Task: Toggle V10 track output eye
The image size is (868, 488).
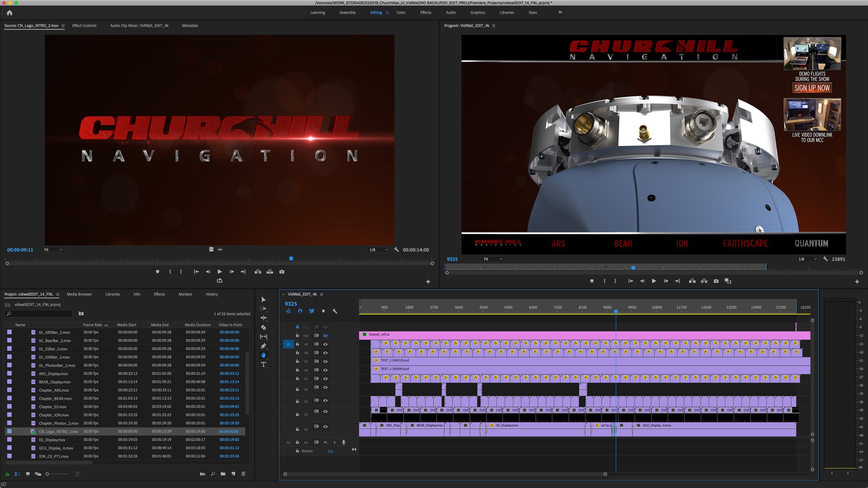Action: pyautogui.click(x=325, y=336)
